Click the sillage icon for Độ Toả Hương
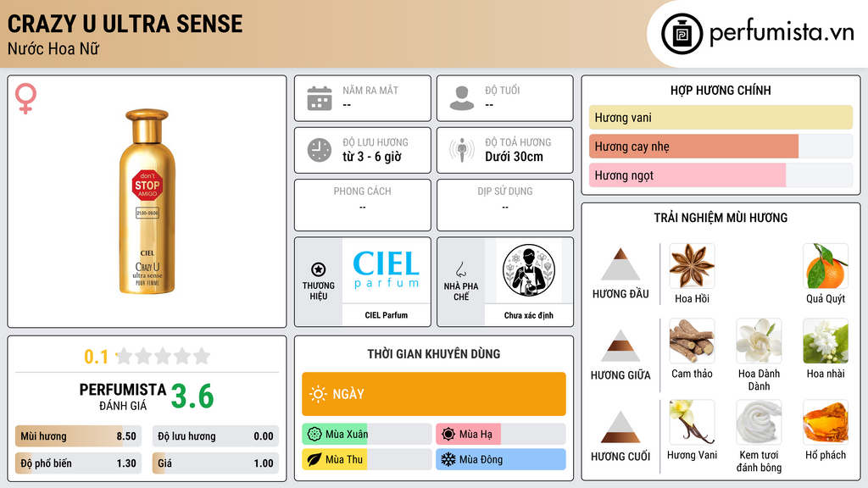The height and width of the screenshot is (488, 868). pos(462,150)
